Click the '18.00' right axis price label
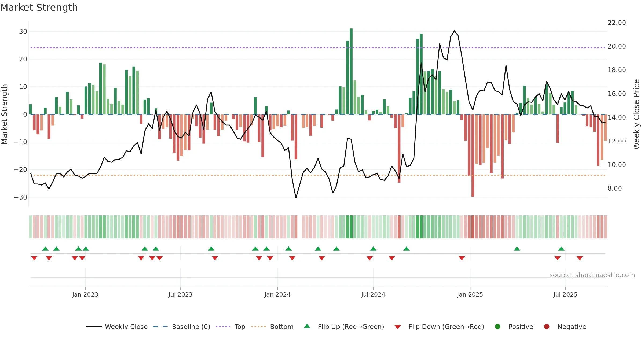Viewport: 644px width, 362px height. (617, 70)
